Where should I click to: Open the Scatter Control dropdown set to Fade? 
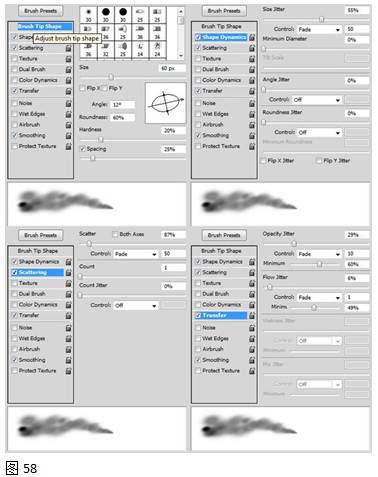[x=136, y=254]
